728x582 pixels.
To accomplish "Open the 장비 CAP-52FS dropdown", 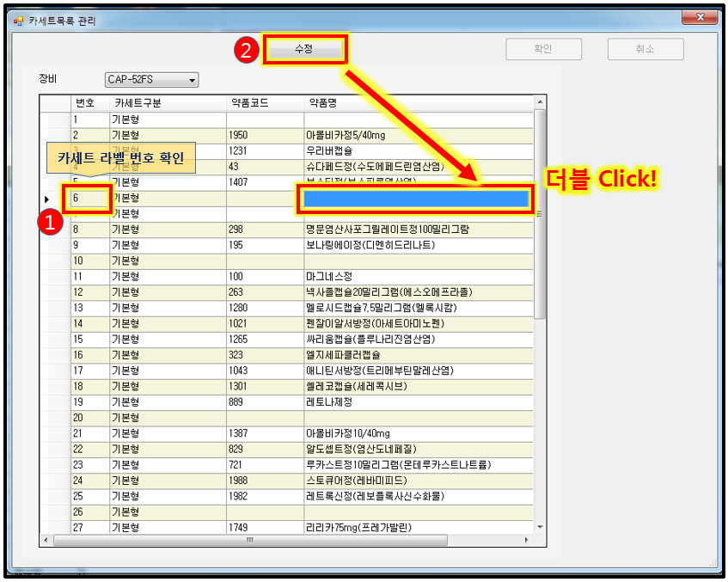I will [151, 80].
